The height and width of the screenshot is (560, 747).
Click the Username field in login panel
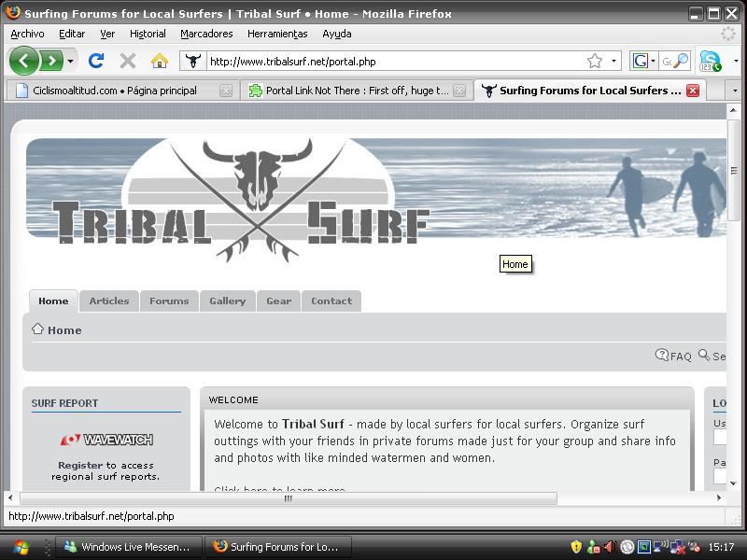(720, 438)
